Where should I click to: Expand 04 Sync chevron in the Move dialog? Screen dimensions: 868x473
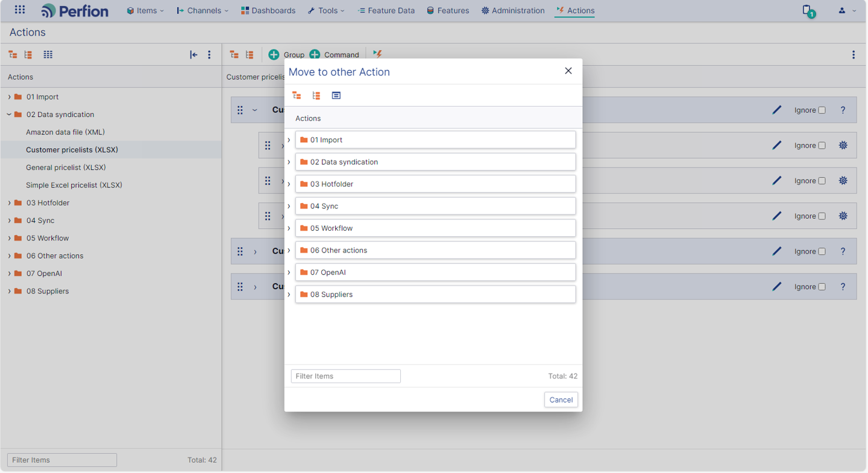[289, 206]
